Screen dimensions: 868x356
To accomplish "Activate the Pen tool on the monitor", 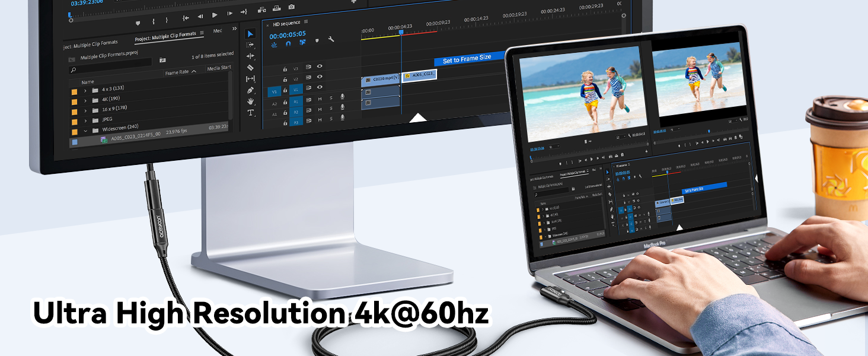I will click(250, 90).
